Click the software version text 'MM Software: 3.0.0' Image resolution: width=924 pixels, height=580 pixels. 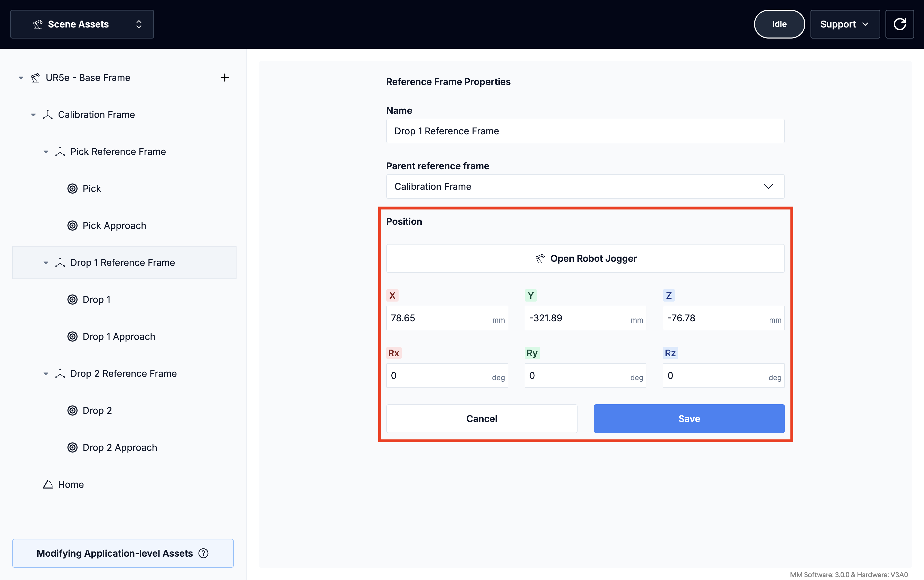click(x=819, y=575)
